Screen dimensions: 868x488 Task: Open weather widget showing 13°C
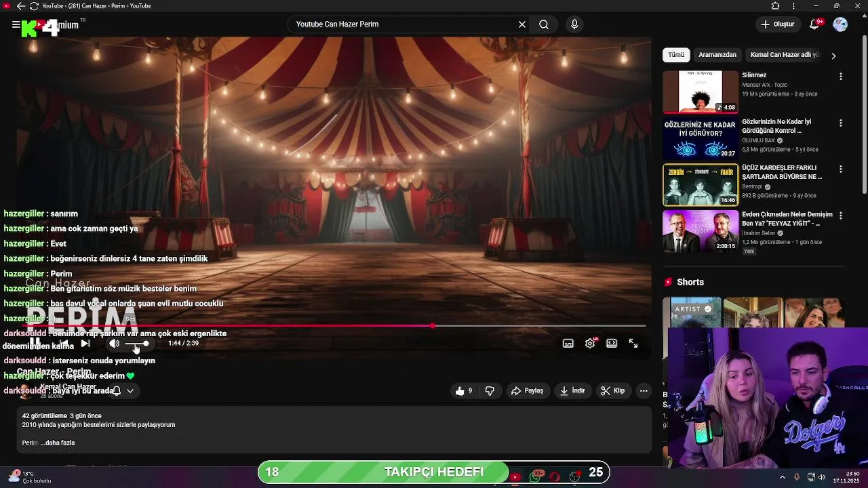coord(30,477)
